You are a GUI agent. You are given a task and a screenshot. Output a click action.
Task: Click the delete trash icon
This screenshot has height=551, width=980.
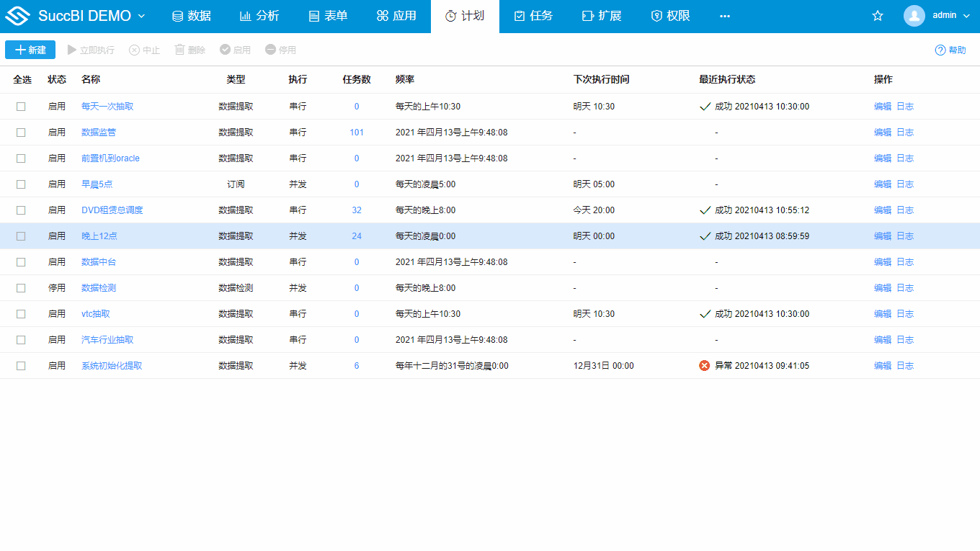point(179,50)
